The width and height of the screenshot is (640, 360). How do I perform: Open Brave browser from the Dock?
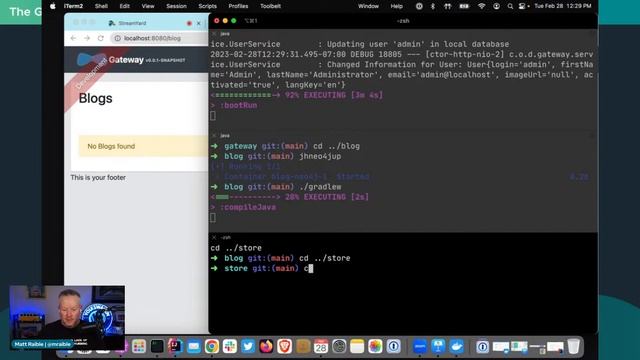284,346
